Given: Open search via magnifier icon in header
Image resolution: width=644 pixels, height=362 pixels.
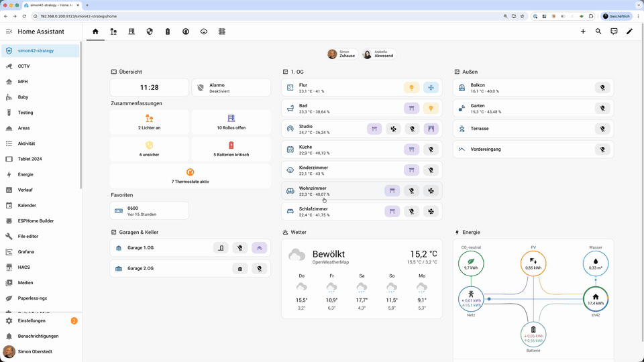Looking at the screenshot, I should click(x=598, y=32).
